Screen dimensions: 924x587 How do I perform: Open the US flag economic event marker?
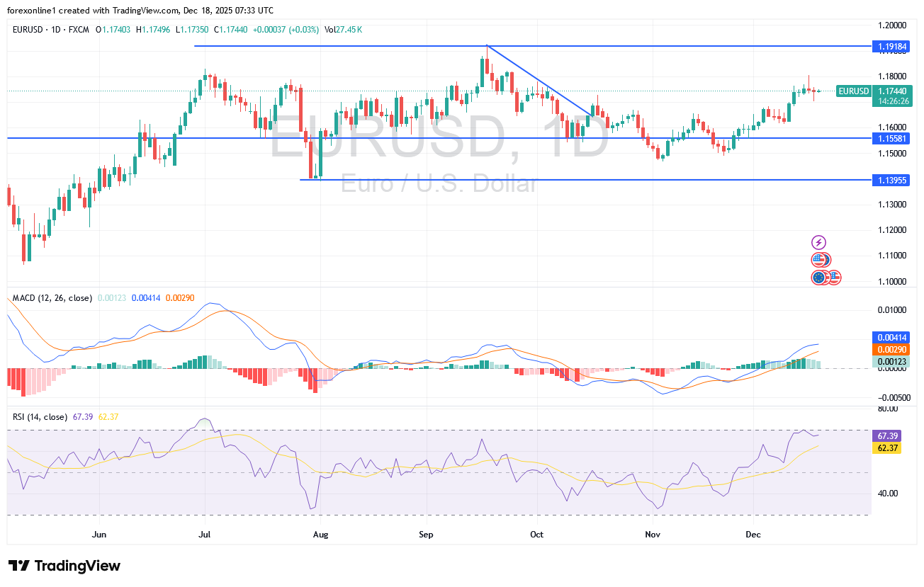(x=820, y=259)
